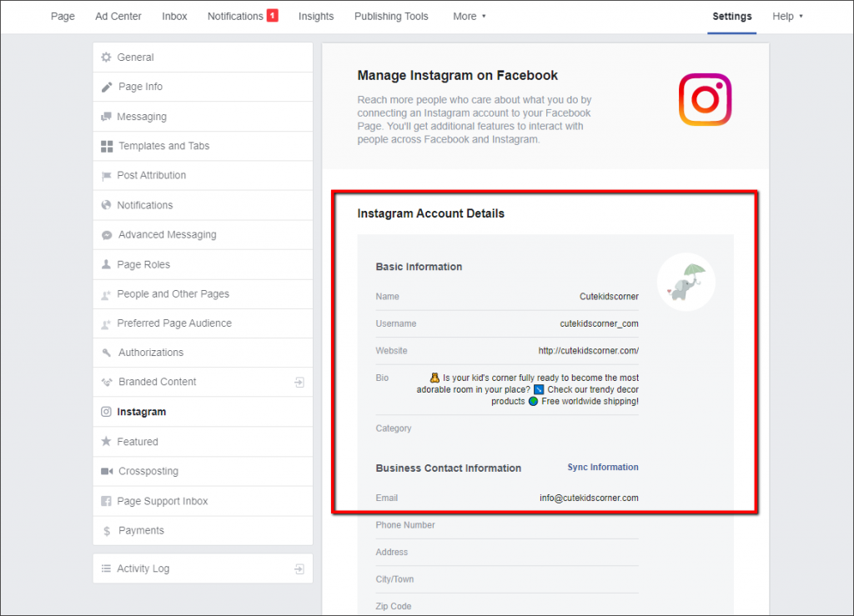Click the Instagram camera icon in sidebar
Viewport: 854px width, 616px height.
(106, 412)
